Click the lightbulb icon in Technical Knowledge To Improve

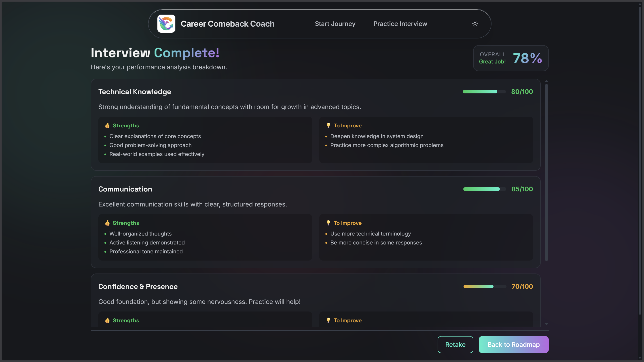point(328,125)
